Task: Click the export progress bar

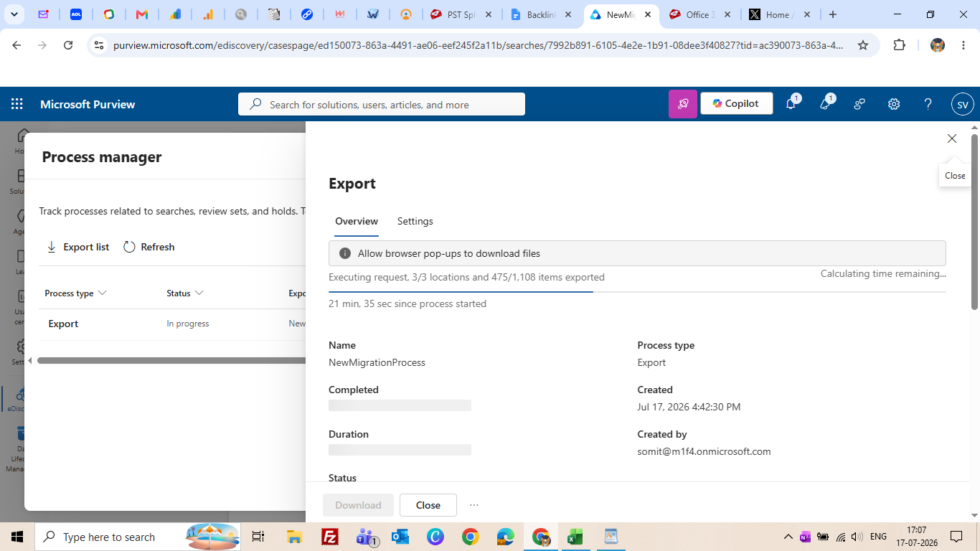Action: pyautogui.click(x=637, y=292)
